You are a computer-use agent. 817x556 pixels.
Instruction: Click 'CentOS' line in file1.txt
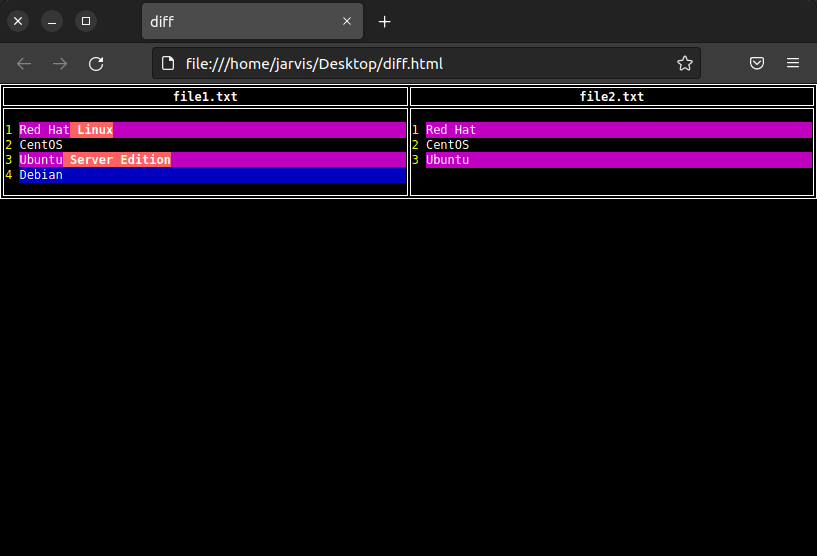(41, 145)
